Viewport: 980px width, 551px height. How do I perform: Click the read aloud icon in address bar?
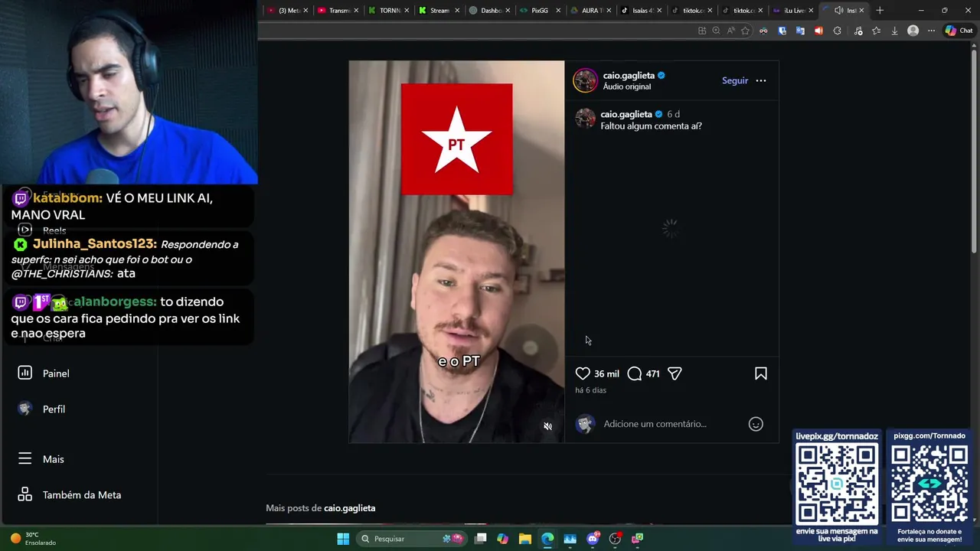tap(731, 31)
